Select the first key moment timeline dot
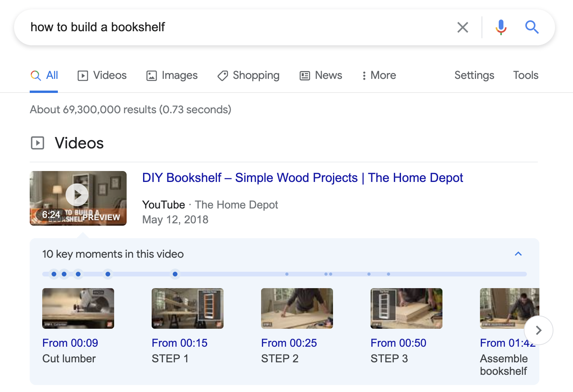 [54, 274]
